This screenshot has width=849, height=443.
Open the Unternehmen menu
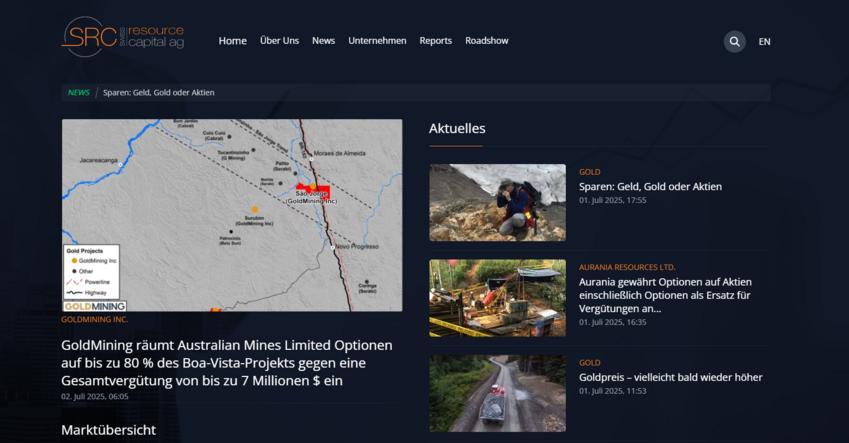[377, 41]
